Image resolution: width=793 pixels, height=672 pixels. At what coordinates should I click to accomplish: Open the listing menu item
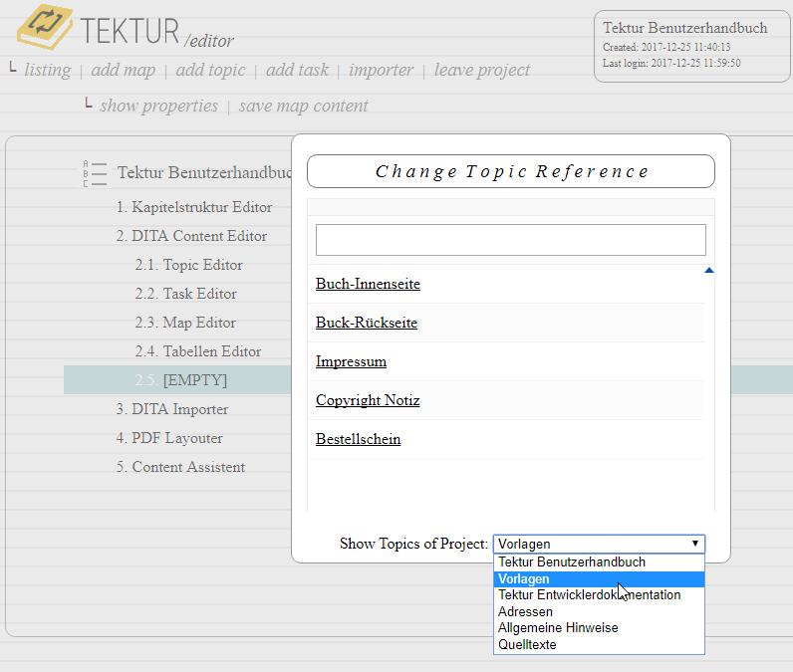pyautogui.click(x=48, y=71)
